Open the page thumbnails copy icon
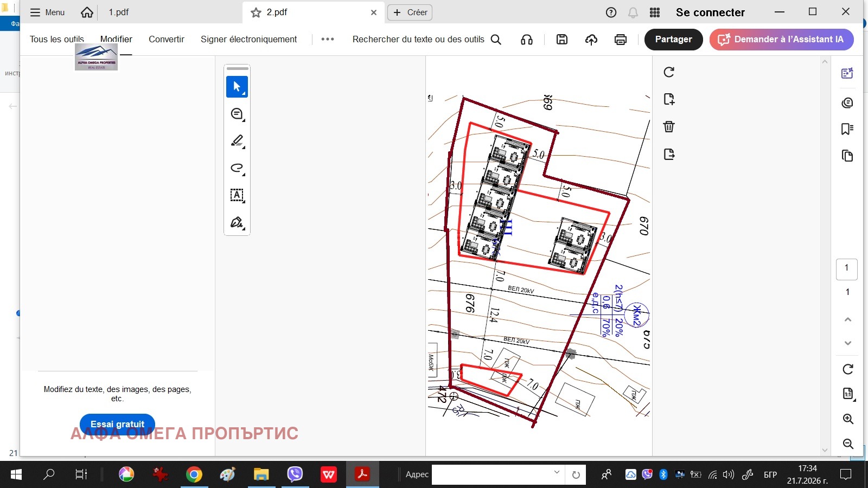 (847, 156)
